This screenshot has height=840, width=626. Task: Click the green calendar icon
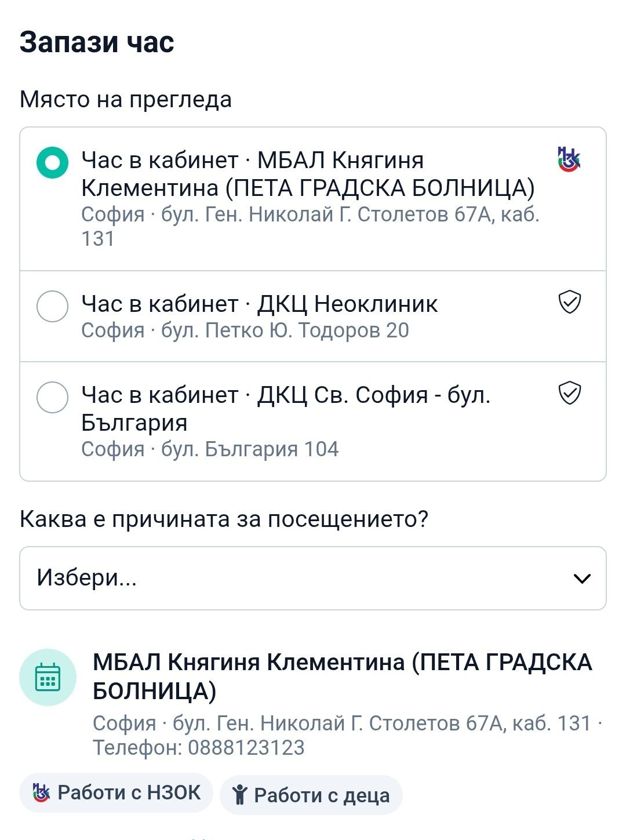point(48,677)
